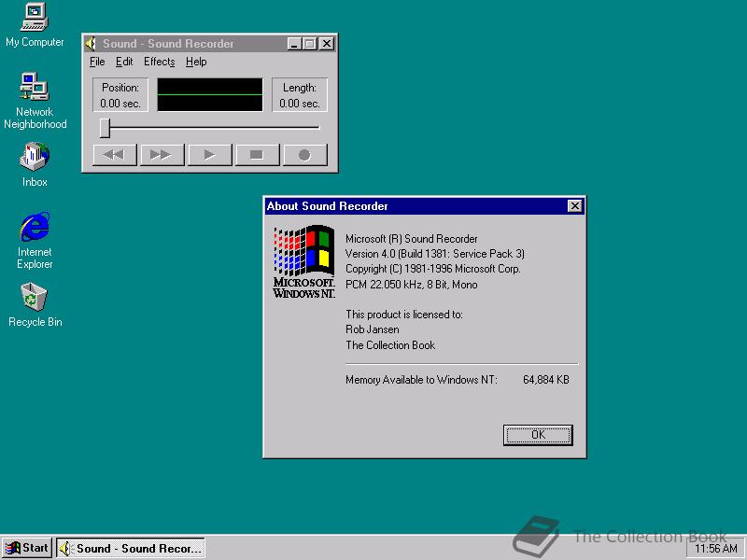Click the waveform display in Sound Recorder
747x560 pixels.
click(x=209, y=95)
